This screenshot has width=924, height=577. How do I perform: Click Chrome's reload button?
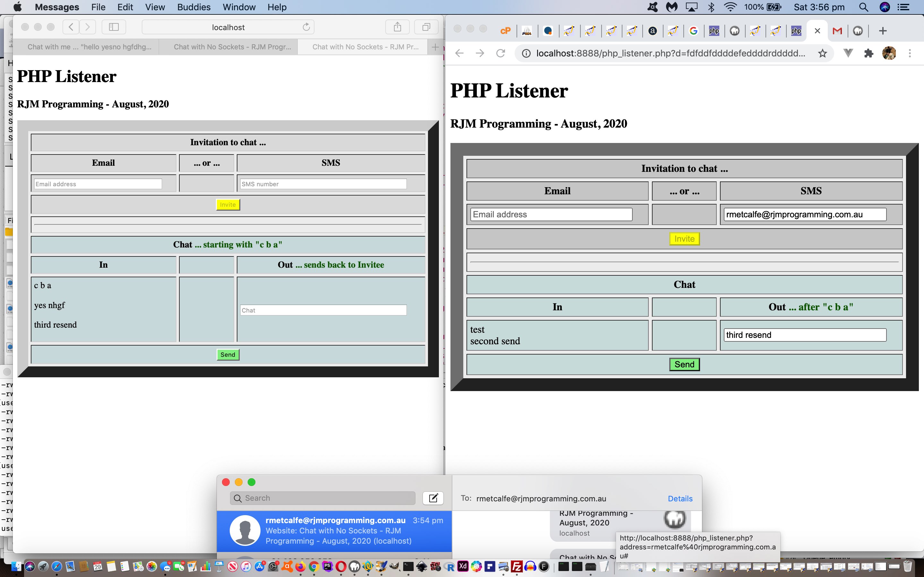(x=500, y=54)
